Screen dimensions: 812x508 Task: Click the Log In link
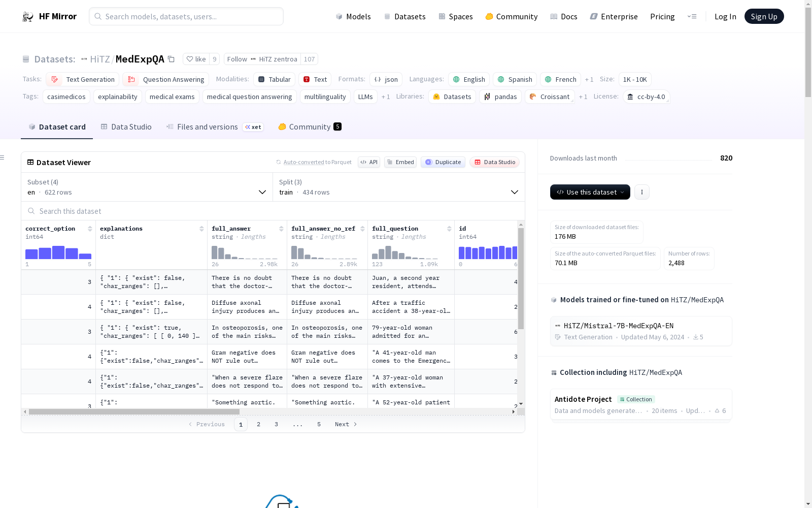click(x=725, y=17)
